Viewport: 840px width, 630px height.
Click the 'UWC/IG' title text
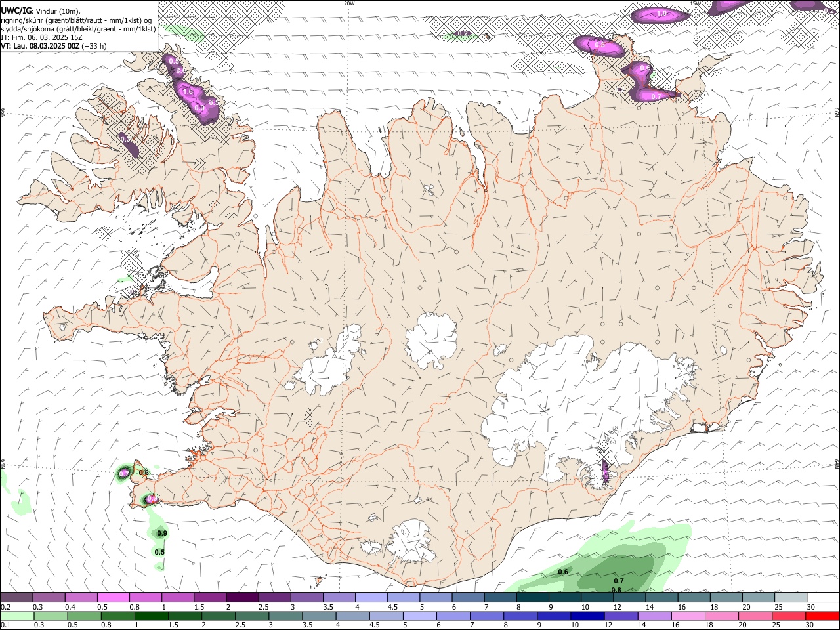pyautogui.click(x=15, y=11)
